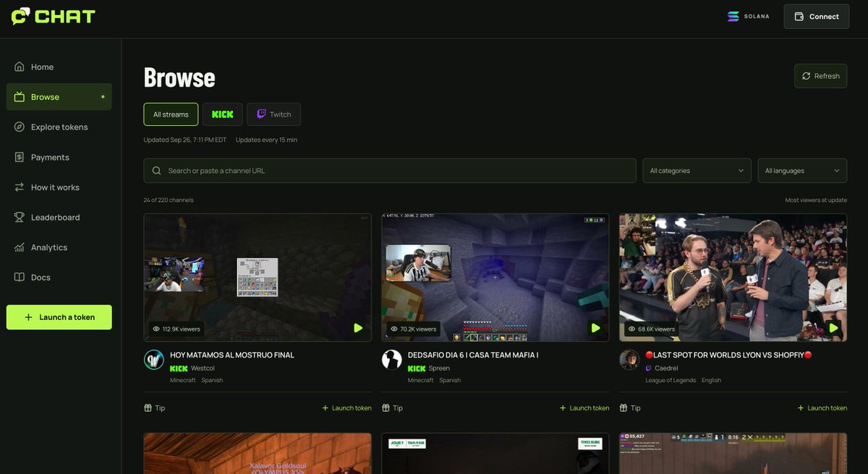
Task: Click the gift Tip icon under Spreen
Action: 386,408
